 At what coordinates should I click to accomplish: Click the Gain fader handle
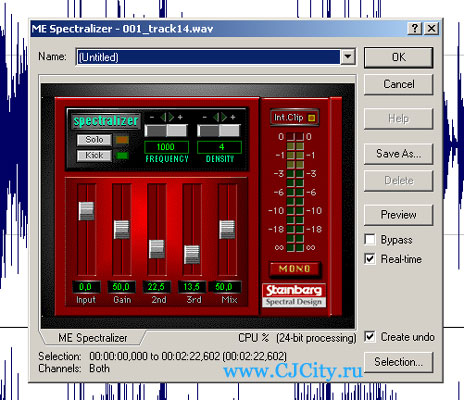tap(122, 230)
